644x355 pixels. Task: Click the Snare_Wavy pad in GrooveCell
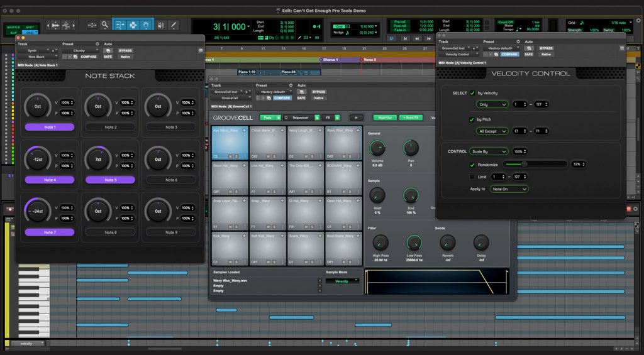(306, 249)
